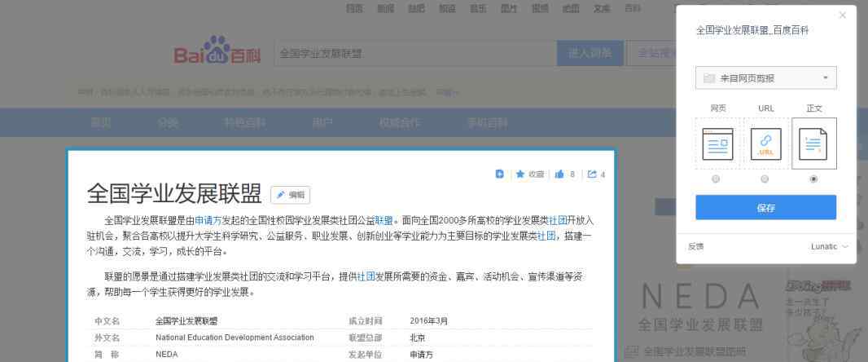Open the 联盟 link after 社团公益
This screenshot has height=362, width=868.
pos(384,220)
